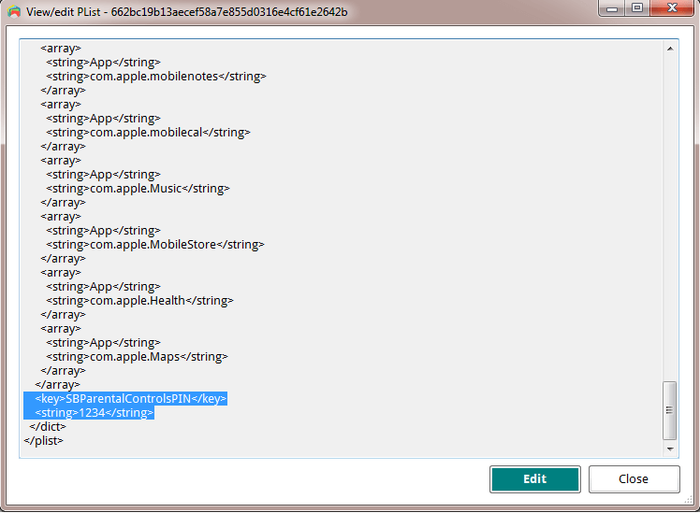Click the com.apple.Maps string line
700x513 pixels.
coord(137,357)
